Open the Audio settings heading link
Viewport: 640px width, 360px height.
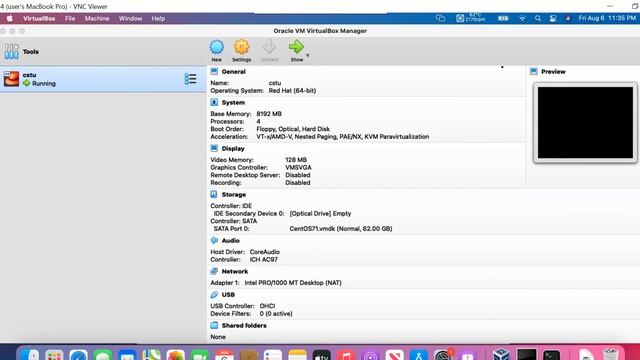[231, 241]
